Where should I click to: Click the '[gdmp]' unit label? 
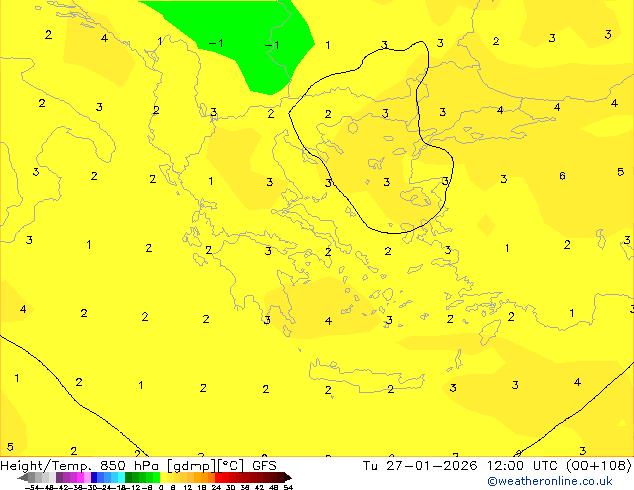point(191,466)
